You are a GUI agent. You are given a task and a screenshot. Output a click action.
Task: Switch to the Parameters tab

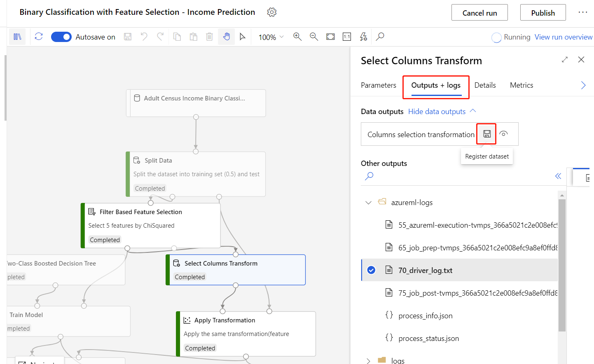point(378,85)
